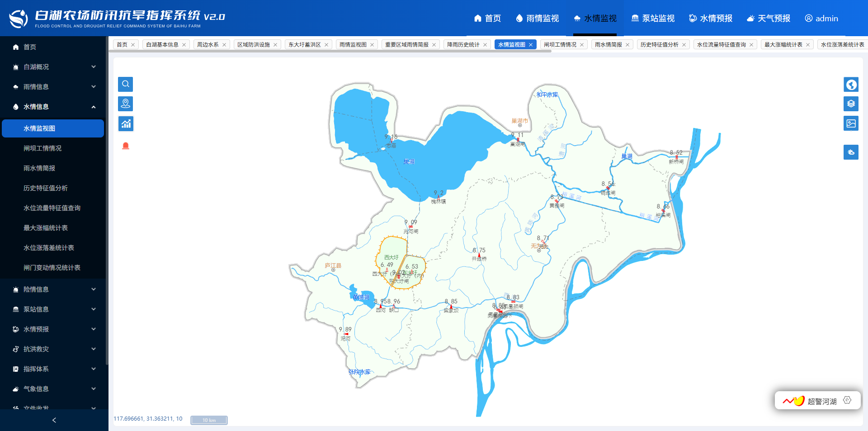
Task: Open the chart statistics map tool
Action: pos(126,123)
